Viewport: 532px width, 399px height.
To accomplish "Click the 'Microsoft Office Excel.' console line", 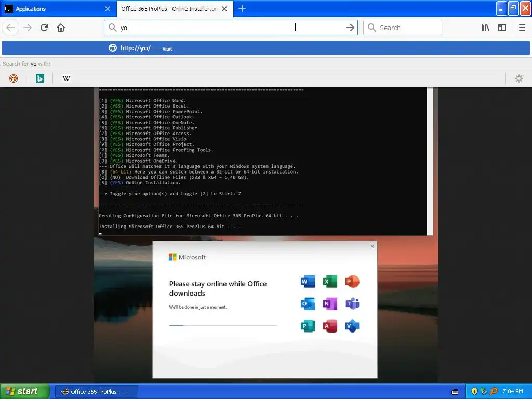I will [144, 106].
